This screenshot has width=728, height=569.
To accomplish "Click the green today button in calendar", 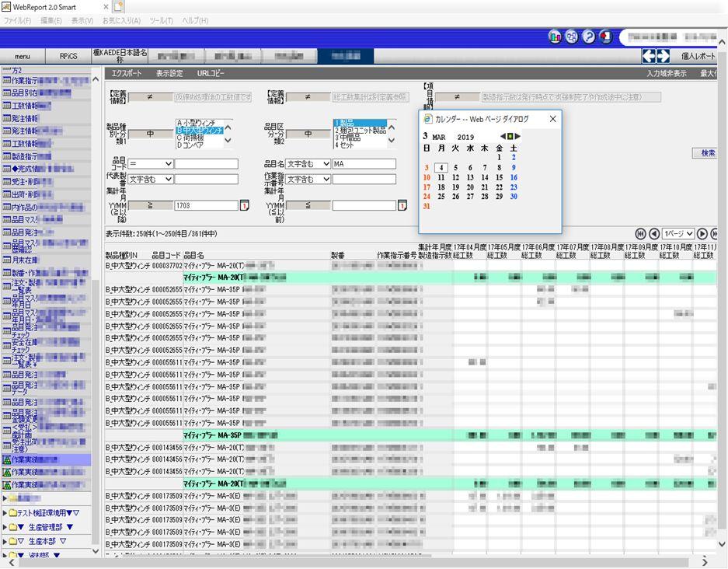I will (x=510, y=136).
